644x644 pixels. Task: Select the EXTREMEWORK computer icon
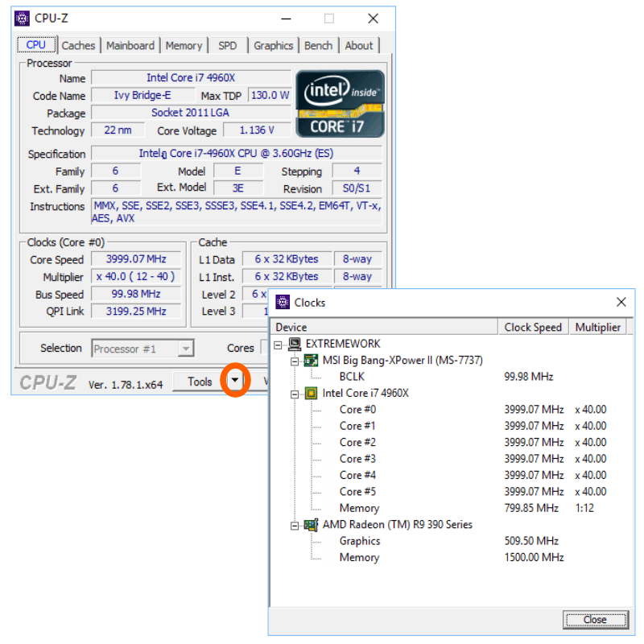[x=295, y=344]
